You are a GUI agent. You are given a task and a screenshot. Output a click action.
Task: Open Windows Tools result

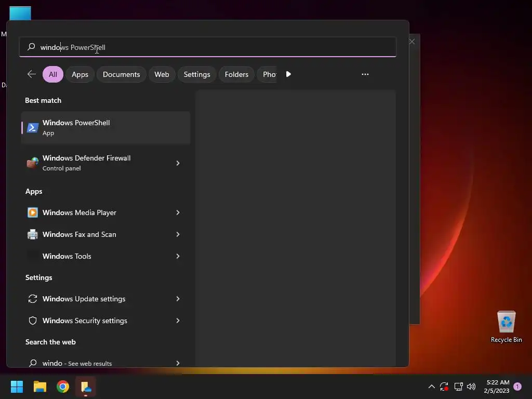(105, 256)
